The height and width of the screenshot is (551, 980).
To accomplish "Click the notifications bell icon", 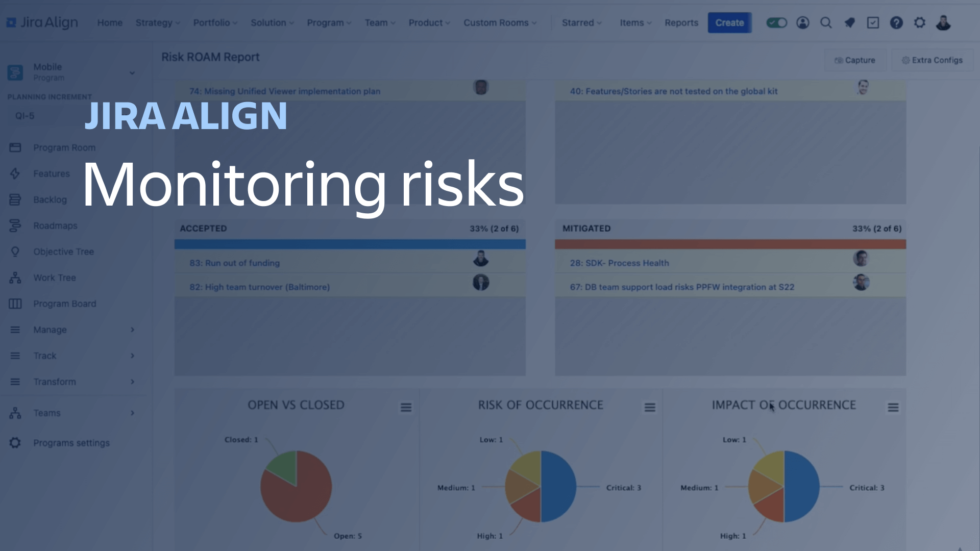I will (x=849, y=23).
